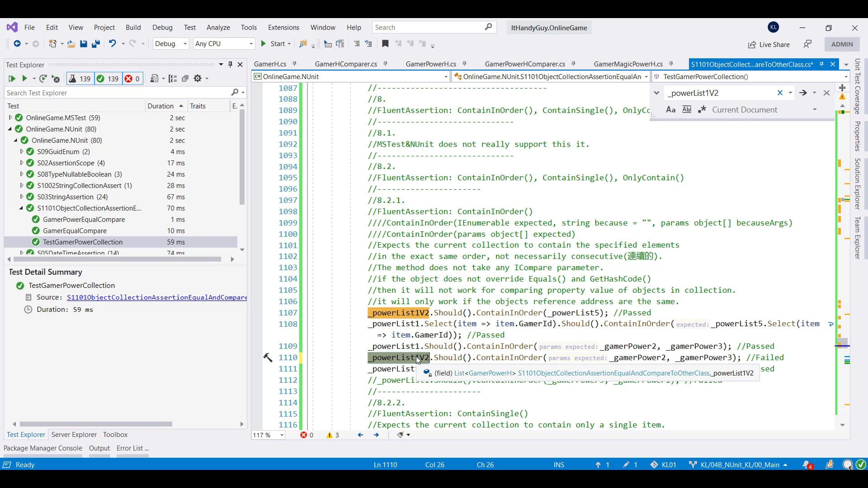
Task: Run all tests in Test Explorer
Action: point(12,79)
